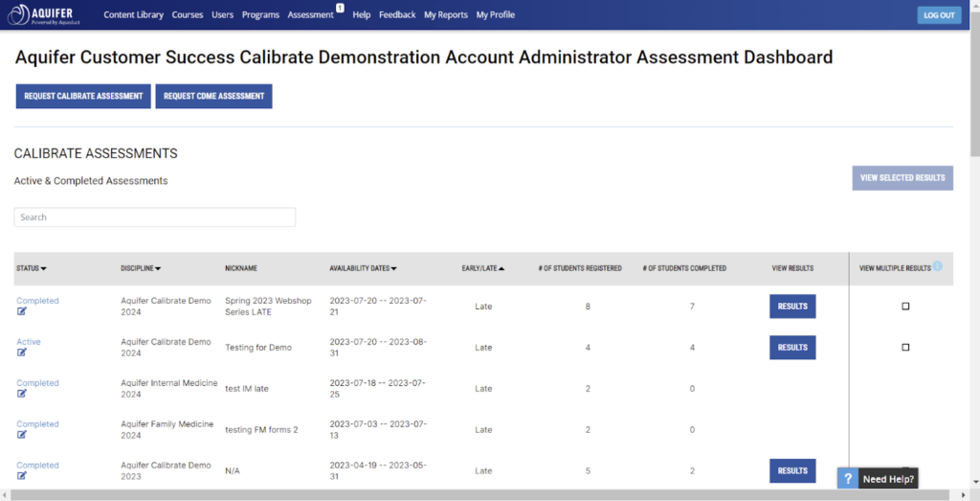The height and width of the screenshot is (501, 980).
Task: Click the question mark help icon
Action: click(848, 479)
